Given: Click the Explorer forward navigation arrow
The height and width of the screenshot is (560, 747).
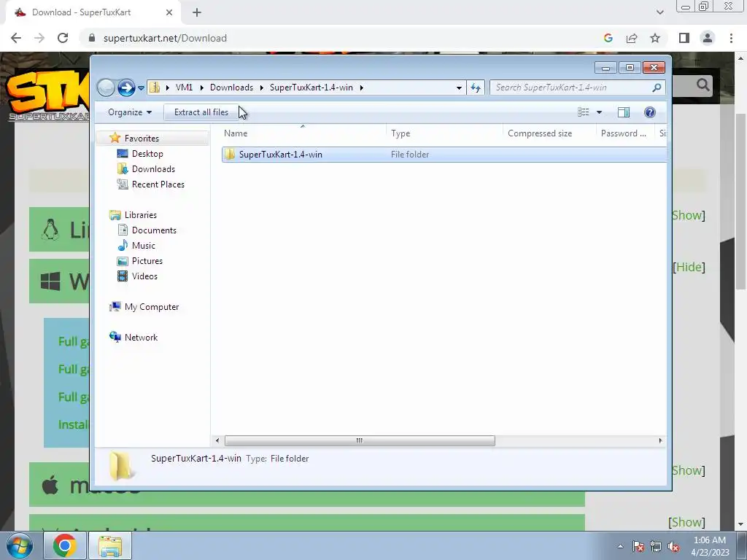Looking at the screenshot, I should 126,87.
